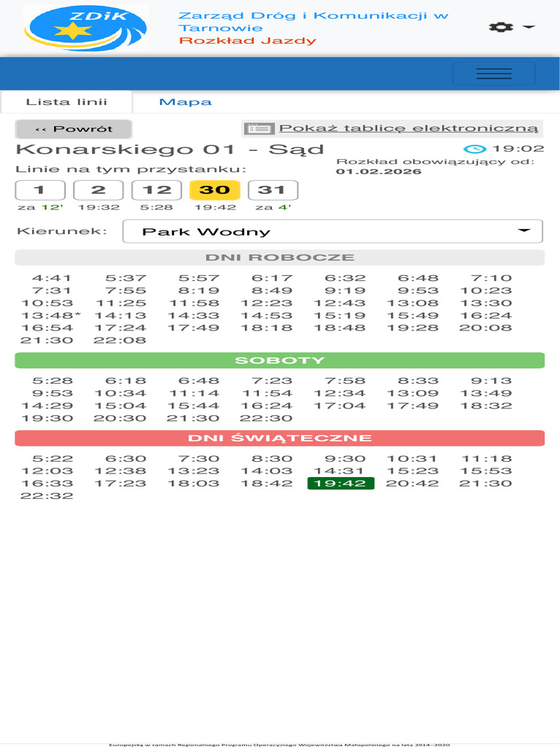The image size is (560, 747).
Task: Open the Kierunek Park Wodny dropdown
Action: (x=332, y=231)
